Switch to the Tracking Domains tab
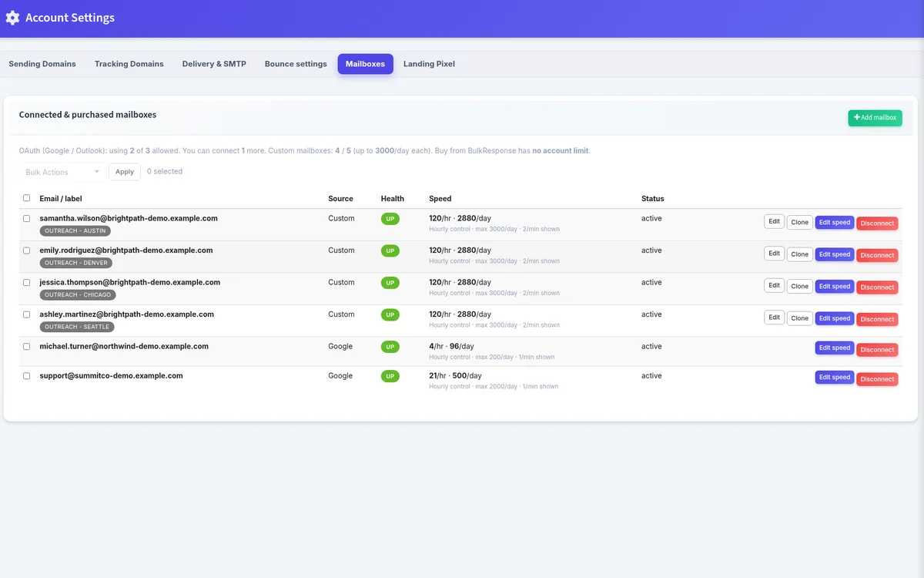Screen dimensions: 924x578 tap(129, 64)
